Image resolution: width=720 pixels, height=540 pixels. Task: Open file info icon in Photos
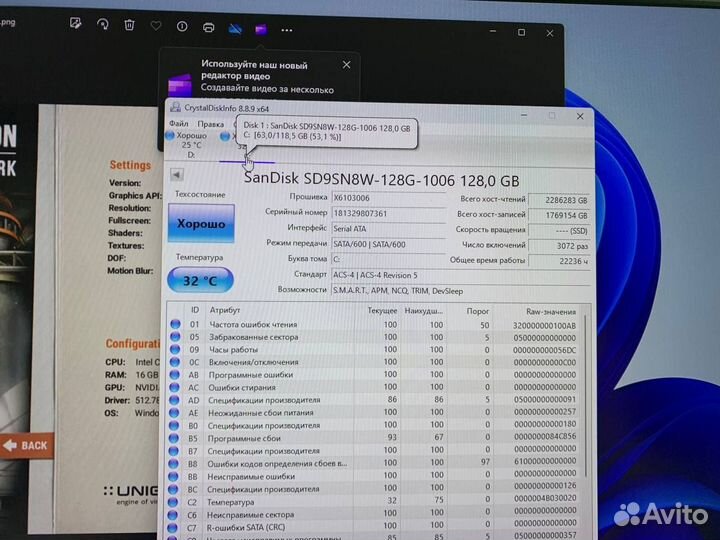pos(182,26)
